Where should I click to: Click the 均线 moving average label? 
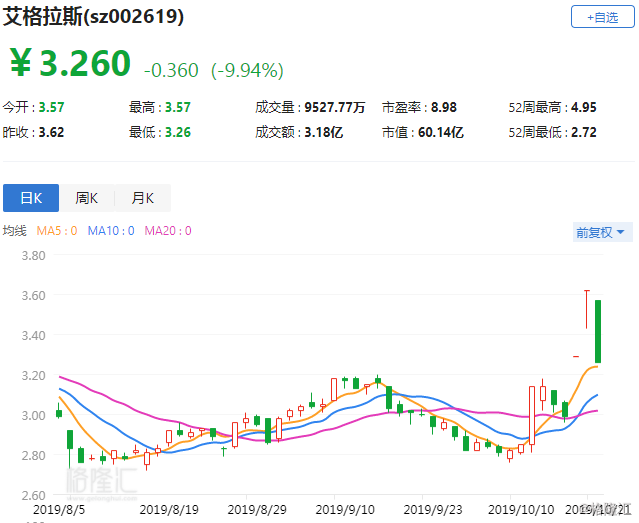pos(15,231)
